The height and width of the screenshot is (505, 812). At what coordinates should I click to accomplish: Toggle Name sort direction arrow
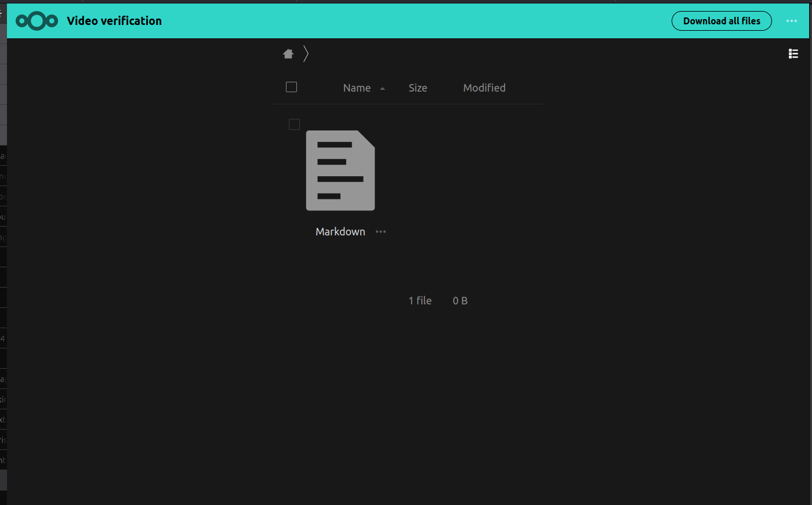[x=382, y=89]
